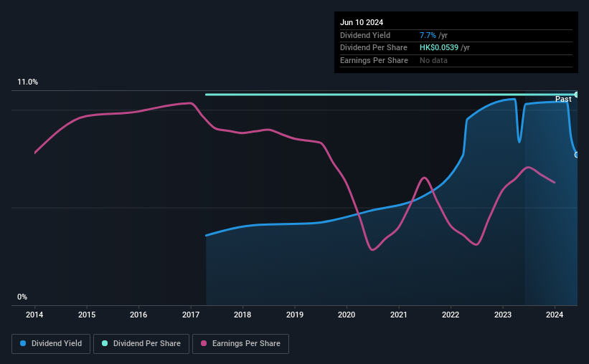Screen dimensions: 589x364
Task: Click the 11.0% y-axis label
Action: (x=27, y=82)
